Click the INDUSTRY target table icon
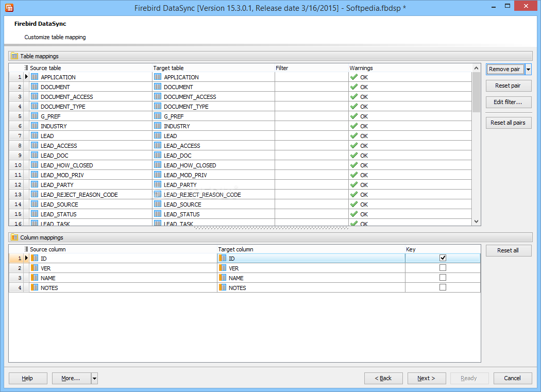 (158, 126)
